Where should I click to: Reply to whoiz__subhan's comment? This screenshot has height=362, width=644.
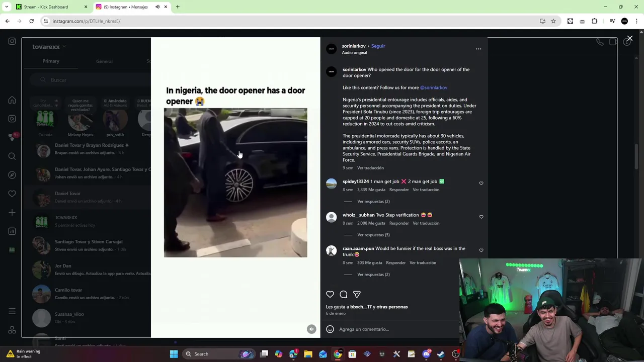tap(399, 223)
